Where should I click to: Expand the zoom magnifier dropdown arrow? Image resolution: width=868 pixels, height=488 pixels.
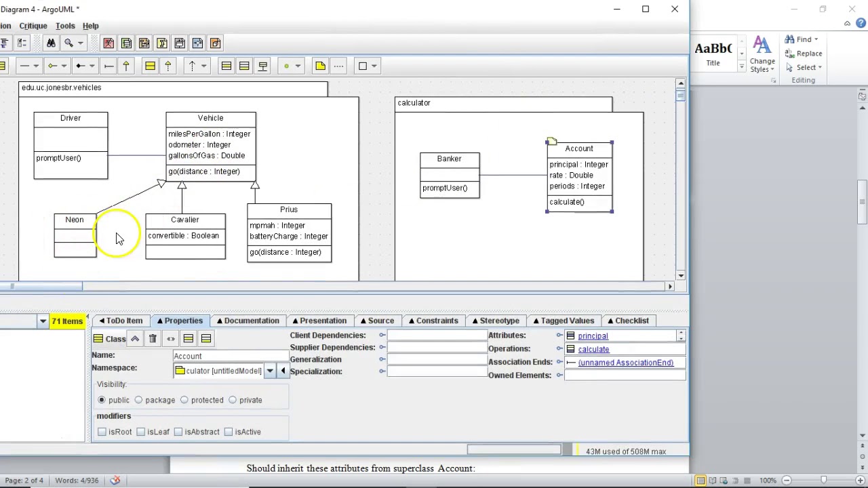[80, 43]
